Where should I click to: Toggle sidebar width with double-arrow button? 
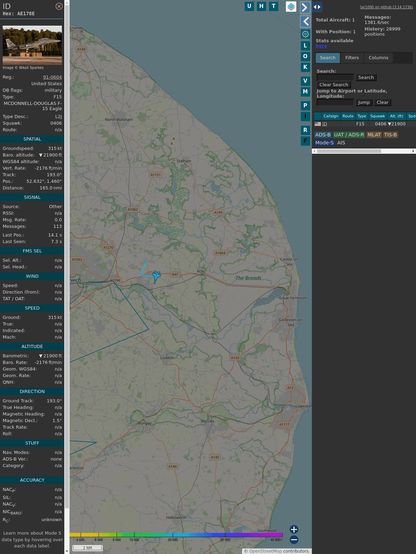317,7
